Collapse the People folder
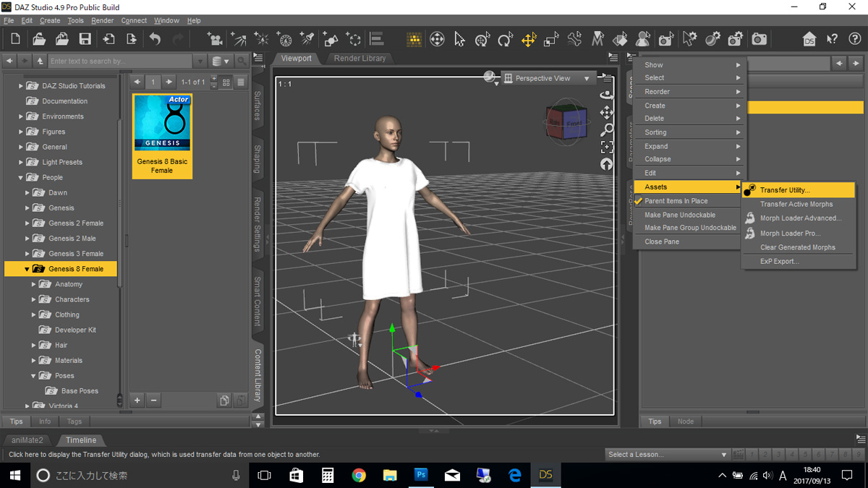868x488 pixels. point(21,178)
